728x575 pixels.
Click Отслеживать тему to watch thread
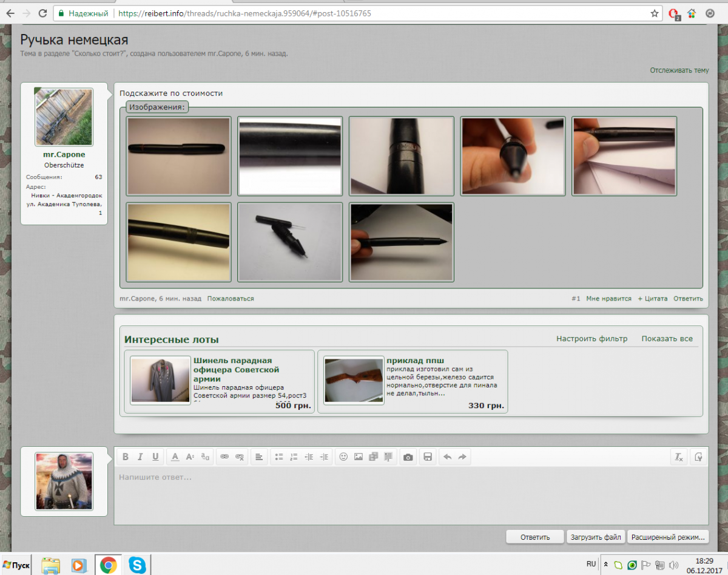[679, 70]
